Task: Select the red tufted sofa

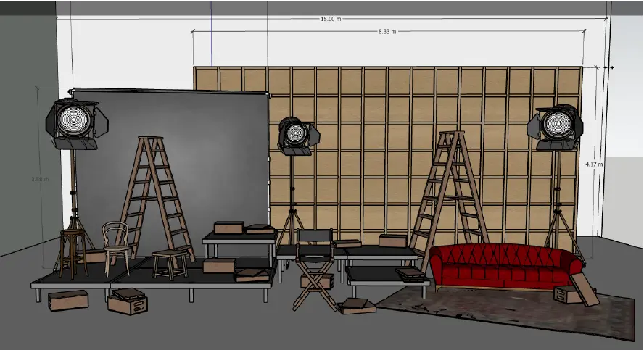Action: [504, 266]
